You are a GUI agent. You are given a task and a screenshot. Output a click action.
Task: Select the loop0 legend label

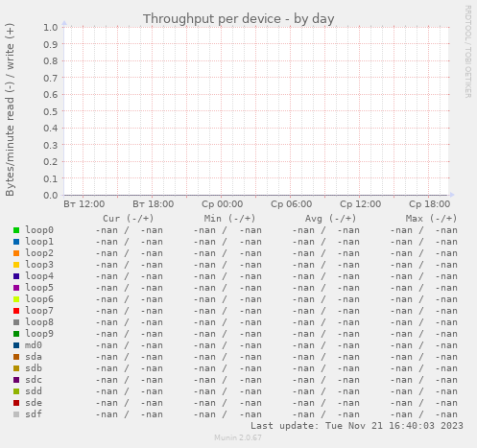39,230
